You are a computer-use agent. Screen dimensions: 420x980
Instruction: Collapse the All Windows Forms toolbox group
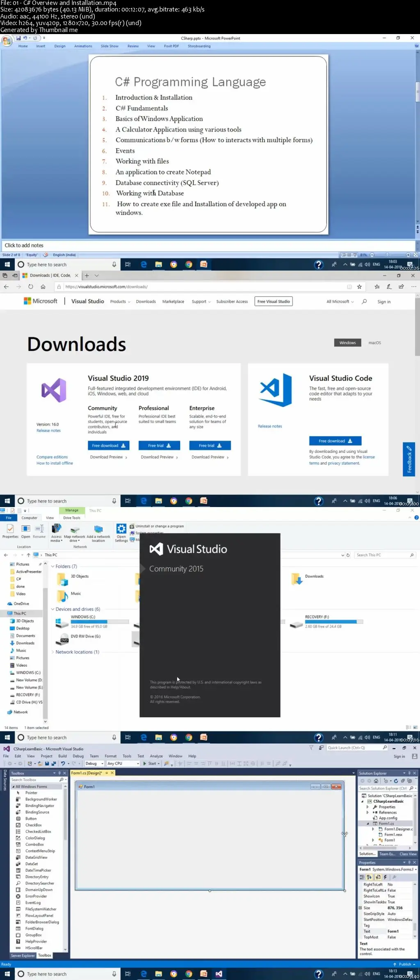[13, 787]
